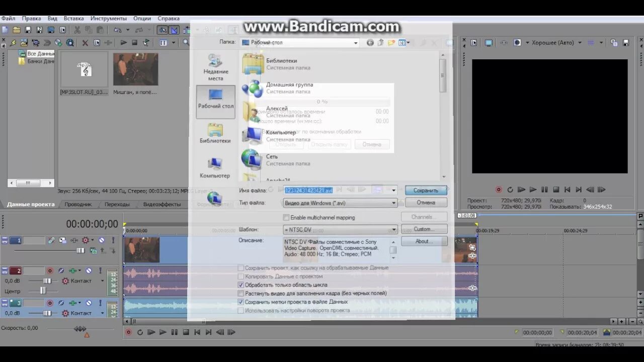This screenshot has height=362, width=644.
Task: Select 'Недавние места' in places sidebar
Action: click(215, 68)
